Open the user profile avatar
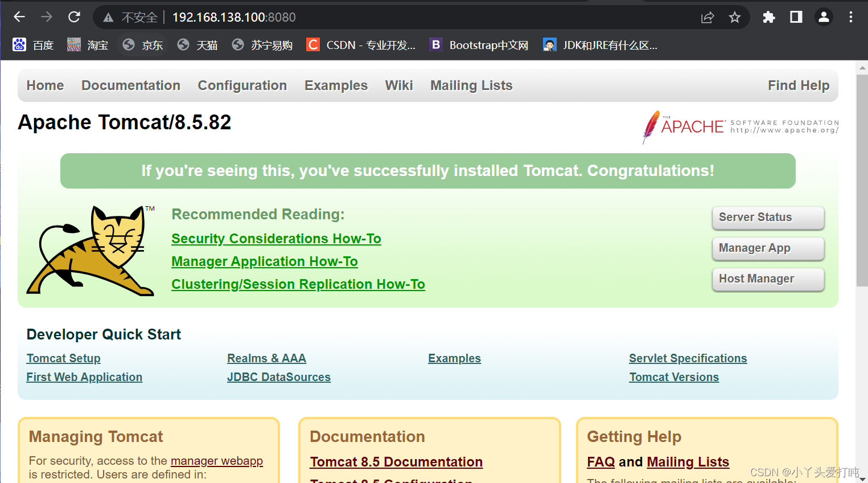 (824, 17)
